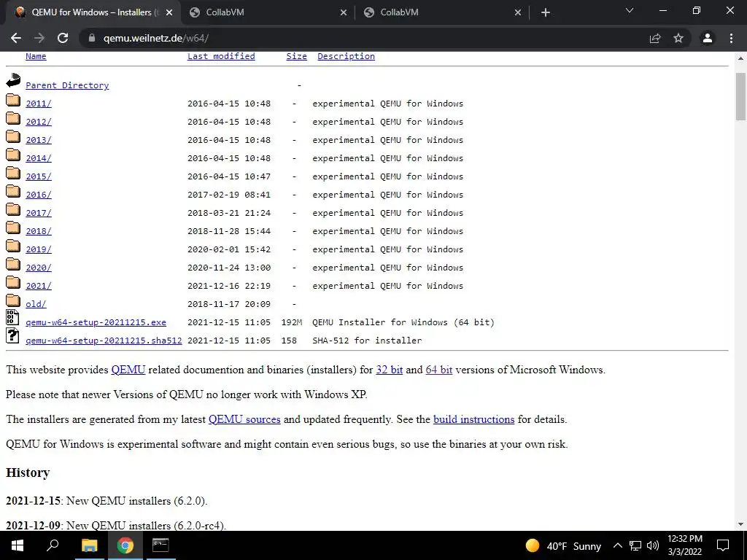The image size is (747, 560).
Task: Follow the QEMU link in the intro sentence
Action: pos(128,370)
